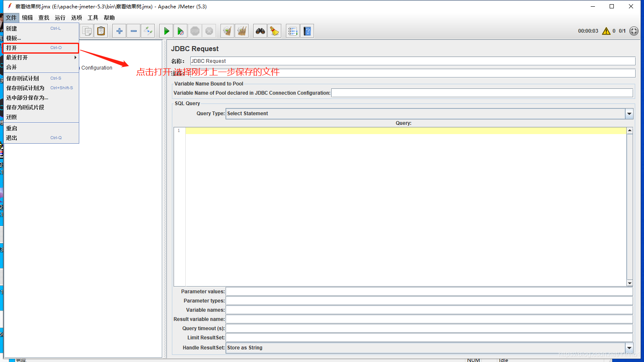Viewport: 644px width, 362px height.
Task: Click Start no pauses icon
Action: click(x=180, y=31)
